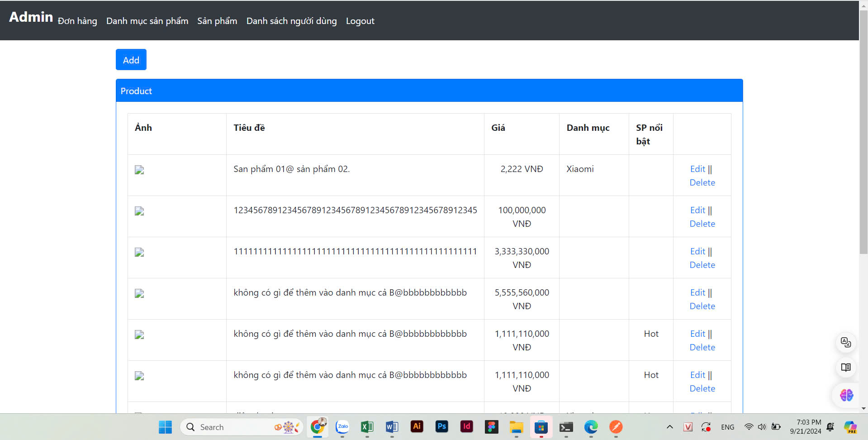Open Danh sách người dùng page
868x440 pixels.
point(291,21)
